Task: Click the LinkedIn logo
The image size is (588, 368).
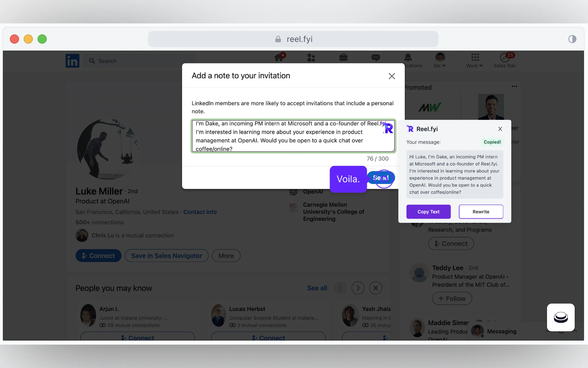Action: [x=72, y=61]
